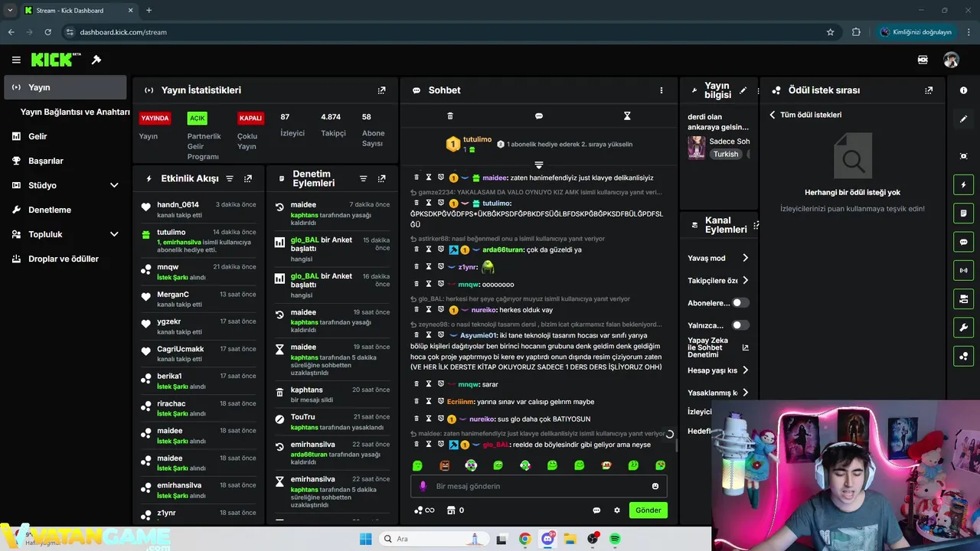
Task: Open Spotify from the taskbar
Action: tap(615, 539)
